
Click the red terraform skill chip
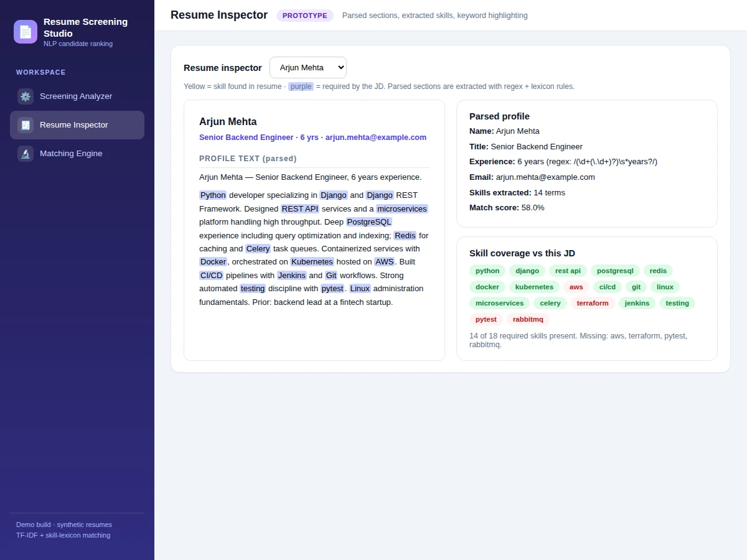pyautogui.click(x=593, y=303)
